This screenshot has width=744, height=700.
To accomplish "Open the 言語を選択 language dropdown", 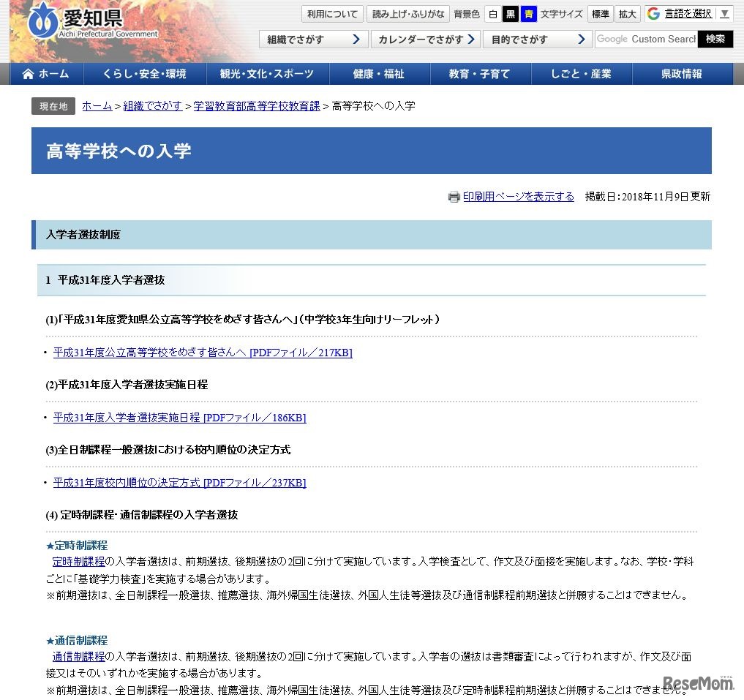I will [687, 13].
